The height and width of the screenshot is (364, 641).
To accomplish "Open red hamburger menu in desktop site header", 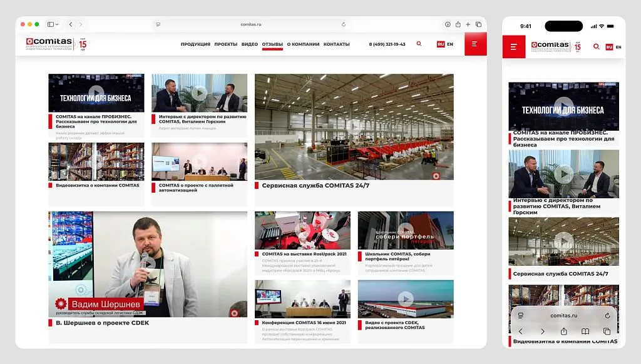I will pyautogui.click(x=475, y=44).
